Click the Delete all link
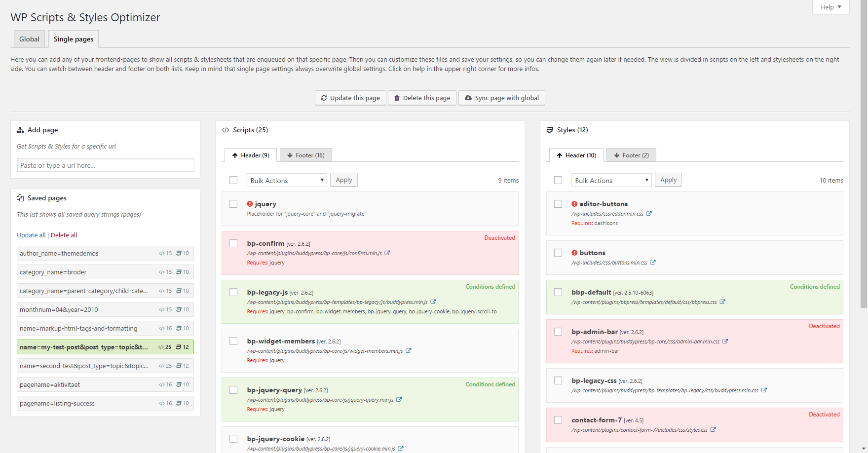The height and width of the screenshot is (453, 868). [64, 235]
